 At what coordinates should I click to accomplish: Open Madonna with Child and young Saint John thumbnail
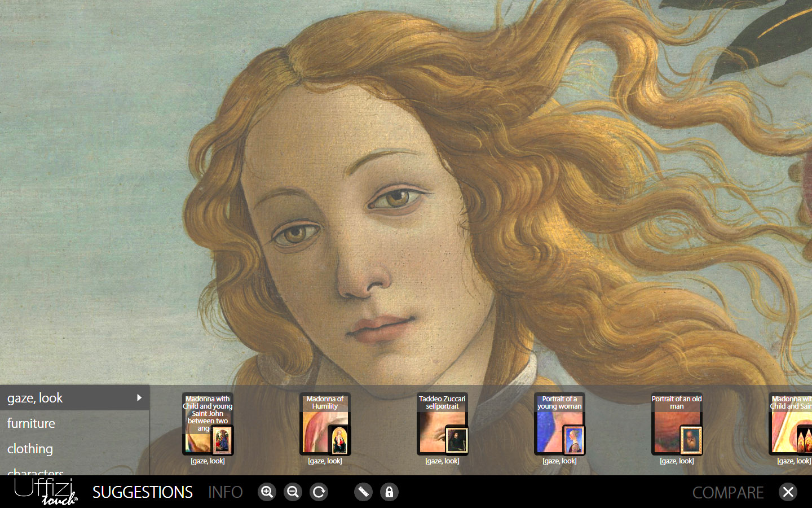(x=208, y=424)
